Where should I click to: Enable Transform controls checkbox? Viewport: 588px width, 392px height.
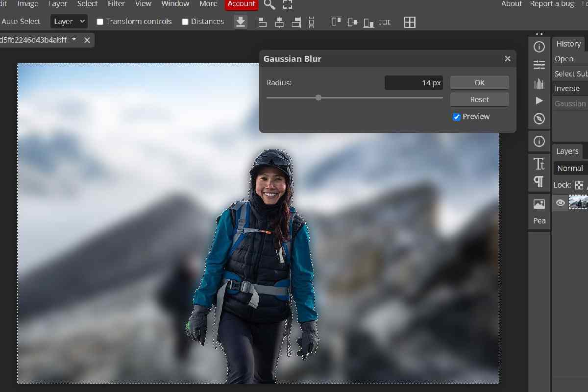[x=100, y=22]
